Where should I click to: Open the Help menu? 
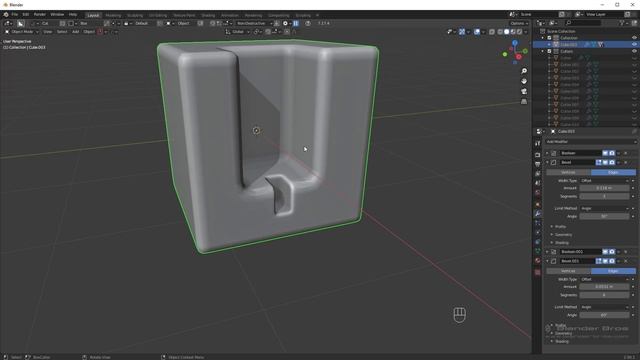pos(73,14)
